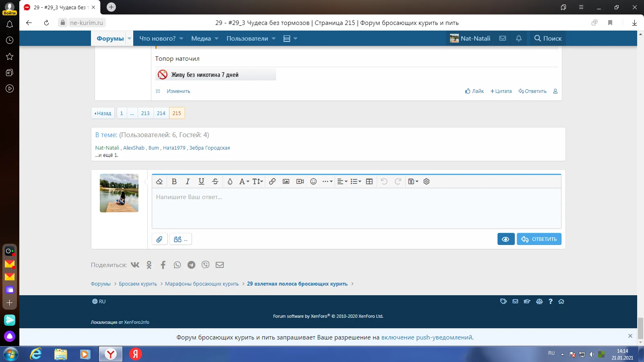Reload the page in the browser
Image resolution: width=644 pixels, height=362 pixels.
pos(46,23)
